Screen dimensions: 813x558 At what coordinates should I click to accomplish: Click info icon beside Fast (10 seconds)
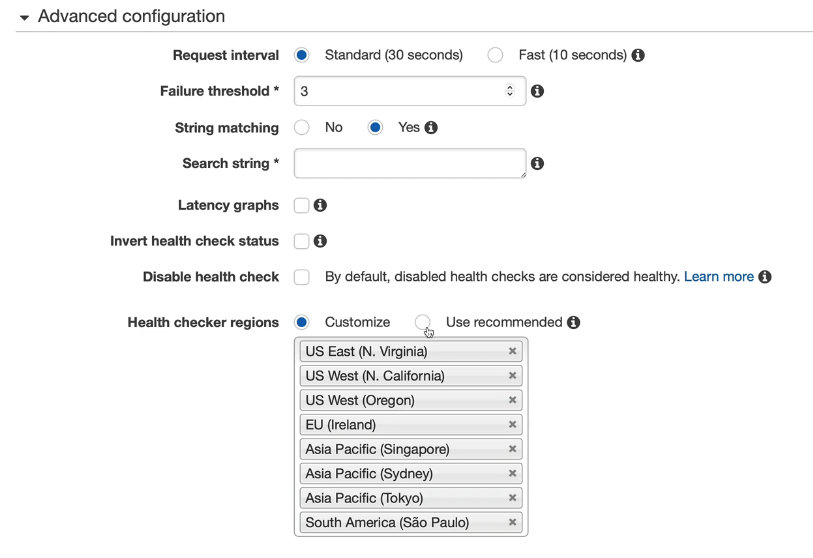point(638,55)
